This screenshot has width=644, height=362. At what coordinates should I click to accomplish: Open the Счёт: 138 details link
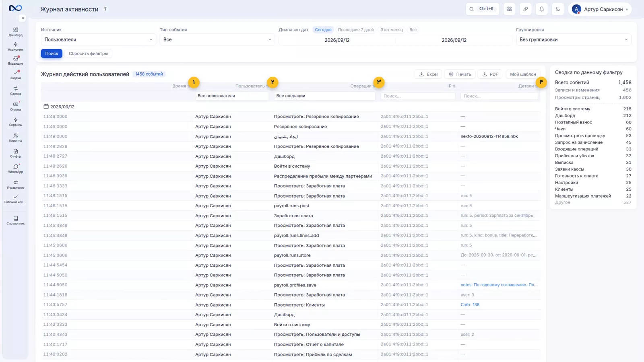(470, 304)
